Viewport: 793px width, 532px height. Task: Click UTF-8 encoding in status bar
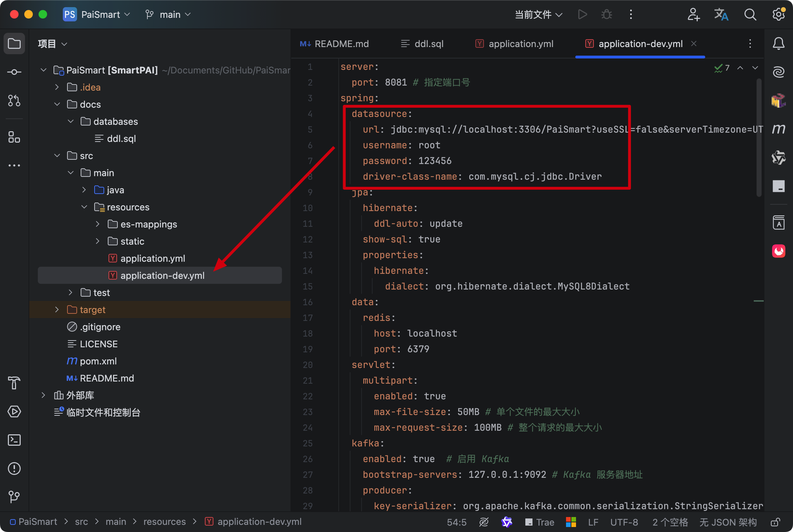pos(624,522)
